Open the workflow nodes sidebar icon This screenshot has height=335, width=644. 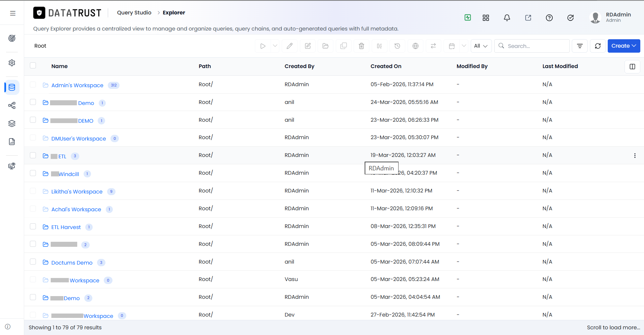pos(12,106)
